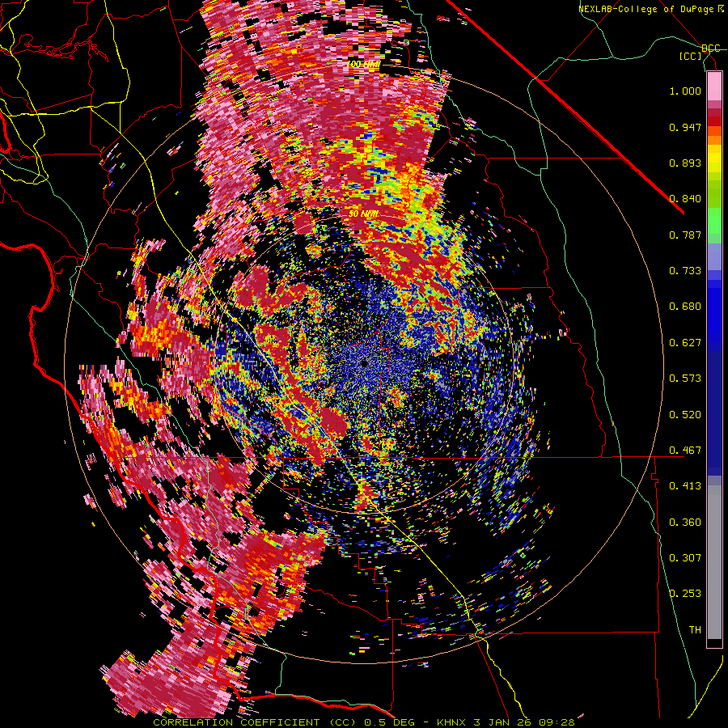Click the black radar site dot at center
Image resolution: width=728 pixels, height=728 pixels.
(365, 363)
